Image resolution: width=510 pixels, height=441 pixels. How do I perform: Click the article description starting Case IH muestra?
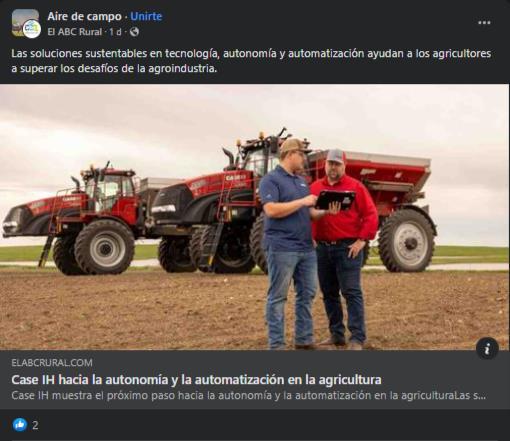coord(248,396)
